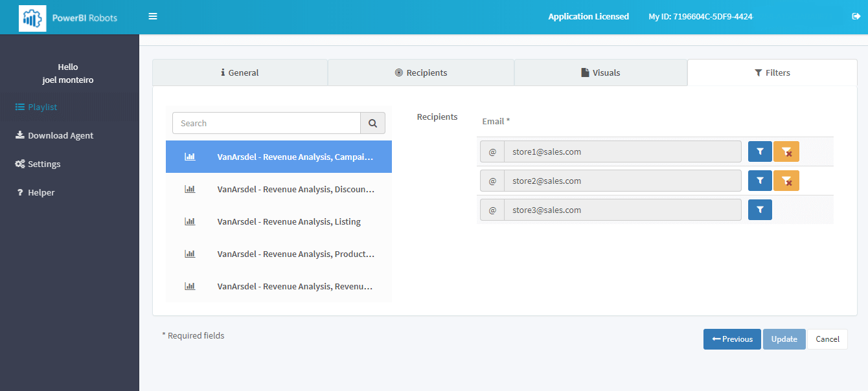Switch to the General tab
The image size is (868, 391).
tap(240, 72)
